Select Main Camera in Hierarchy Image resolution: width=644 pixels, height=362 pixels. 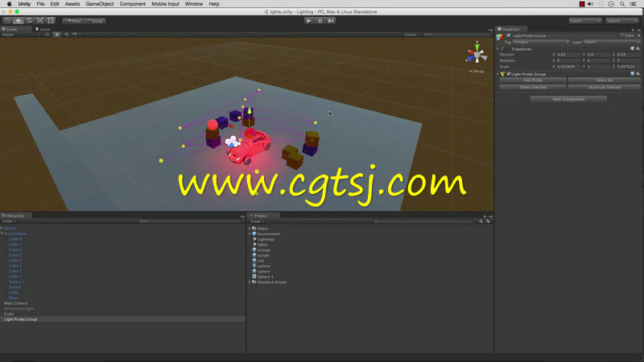(15, 303)
